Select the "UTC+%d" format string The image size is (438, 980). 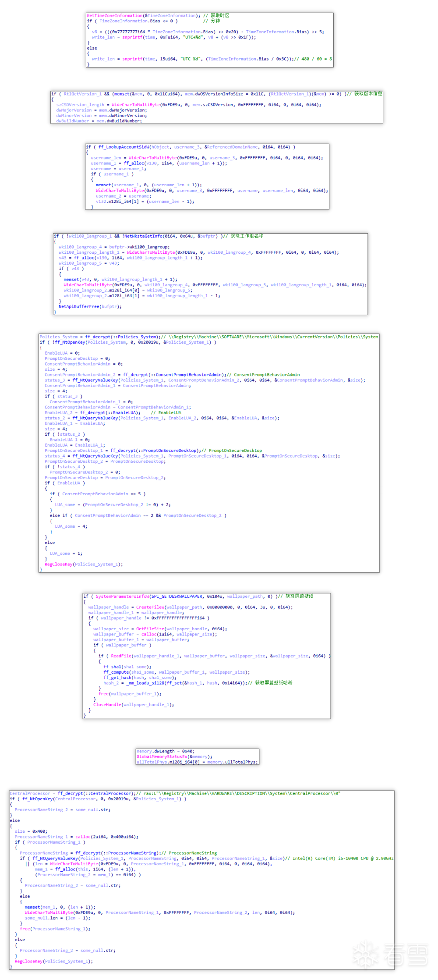(193, 37)
